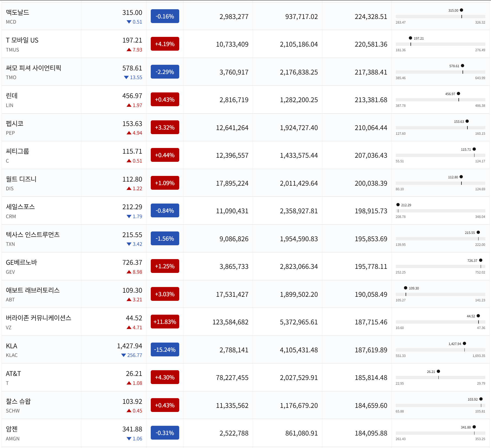
Task: Click the ticker symbol DIS
Action: (x=10, y=189)
